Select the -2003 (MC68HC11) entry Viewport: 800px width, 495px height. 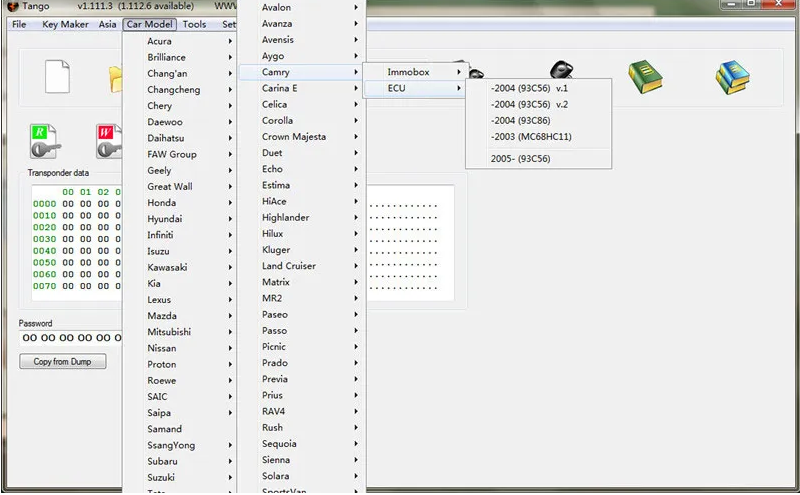531,136
